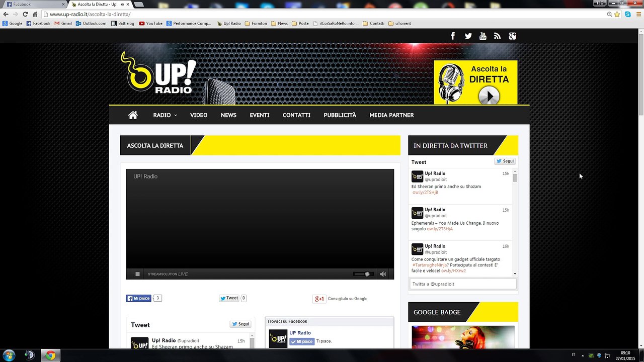The image size is (644, 362).
Task: Click the zoom magnifier icon in the address bar
Action: point(609,15)
